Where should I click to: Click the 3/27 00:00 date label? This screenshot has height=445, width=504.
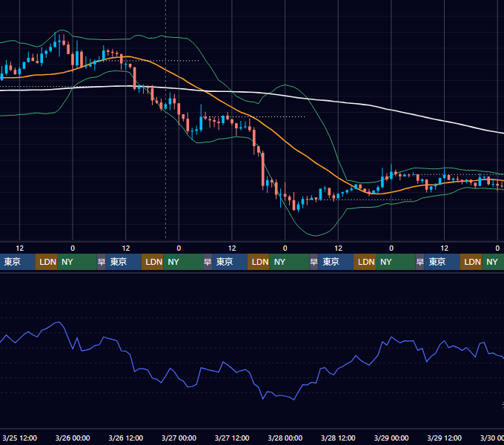point(179,438)
